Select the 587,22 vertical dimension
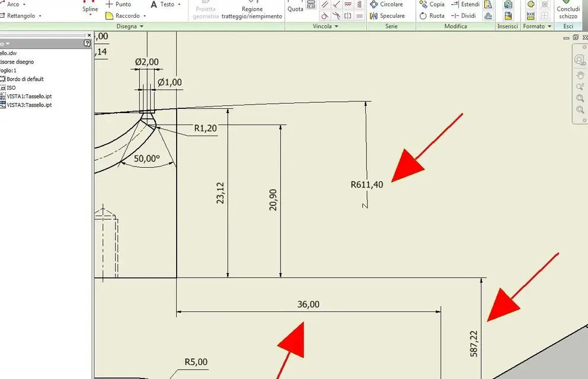Image resolution: width=588 pixels, height=379 pixels. [x=474, y=344]
